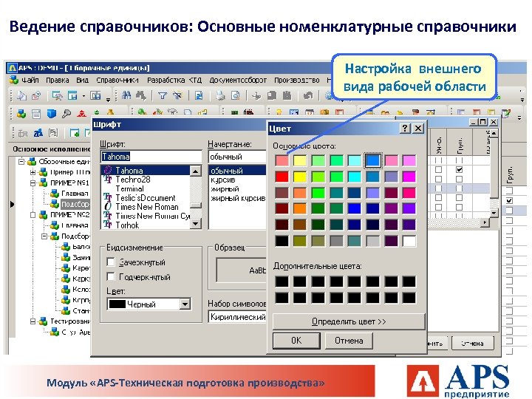Pick the black basic color swatch
532x399 pixels.
tap(282, 241)
